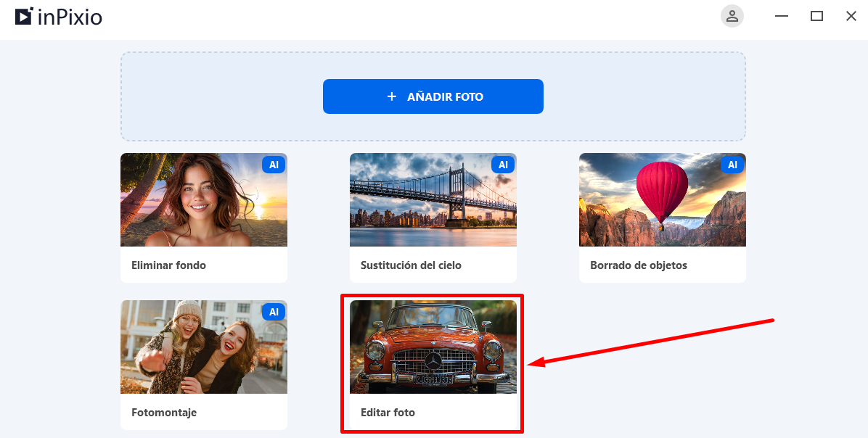Select the Borrado de objetos label
Image resolution: width=868 pixels, height=438 pixels.
click(x=638, y=265)
